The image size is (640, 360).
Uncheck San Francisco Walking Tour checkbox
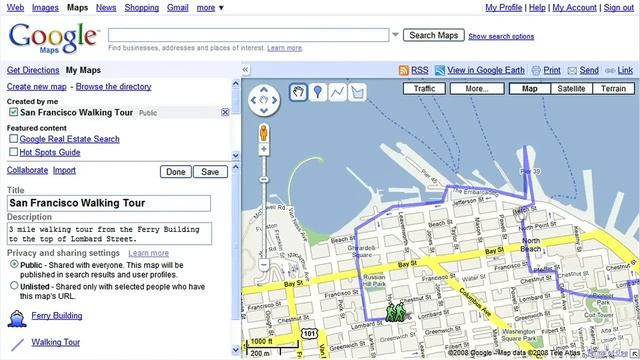tap(13, 112)
